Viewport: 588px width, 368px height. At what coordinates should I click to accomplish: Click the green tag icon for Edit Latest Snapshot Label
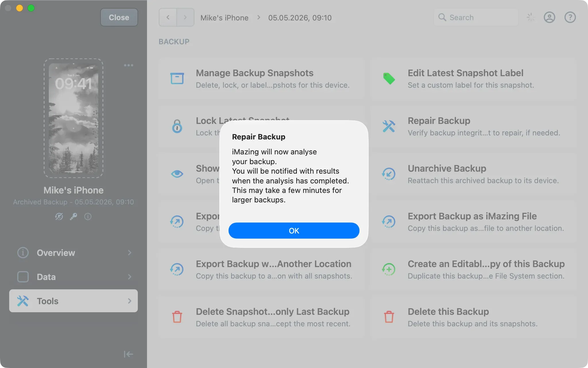pos(389,78)
